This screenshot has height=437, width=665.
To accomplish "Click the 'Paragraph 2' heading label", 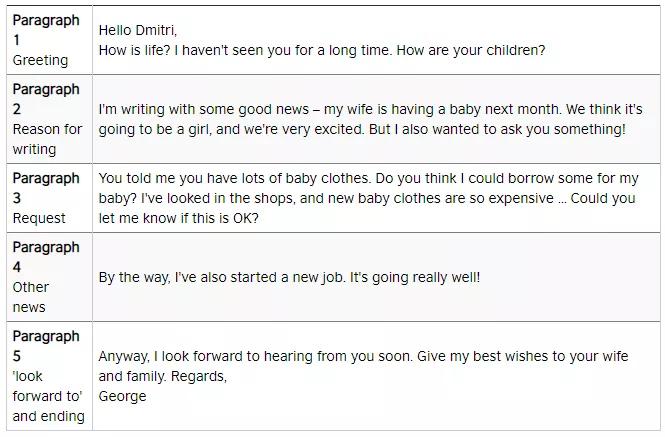I will (x=45, y=99).
